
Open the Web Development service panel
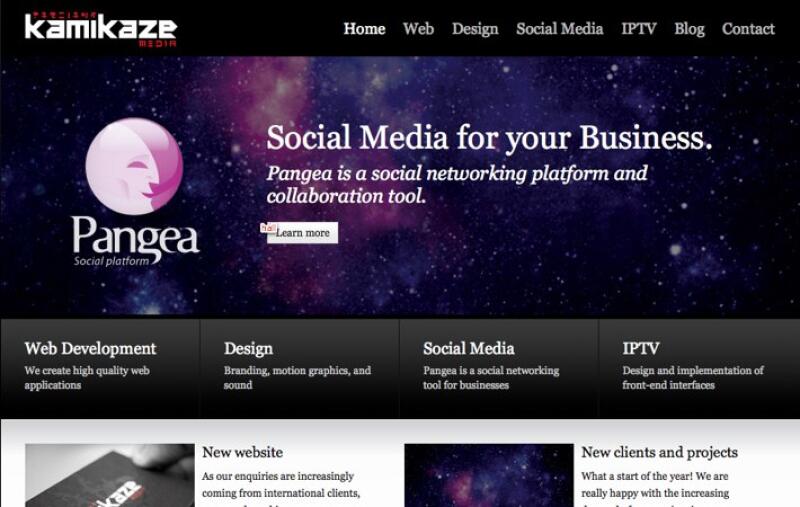click(x=100, y=368)
